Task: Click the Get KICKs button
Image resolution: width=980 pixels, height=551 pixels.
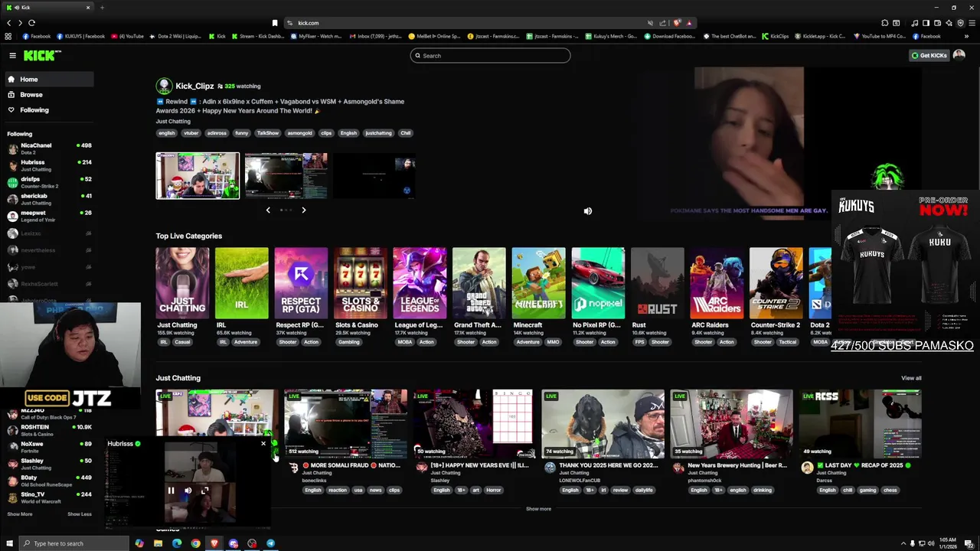Action: point(929,55)
